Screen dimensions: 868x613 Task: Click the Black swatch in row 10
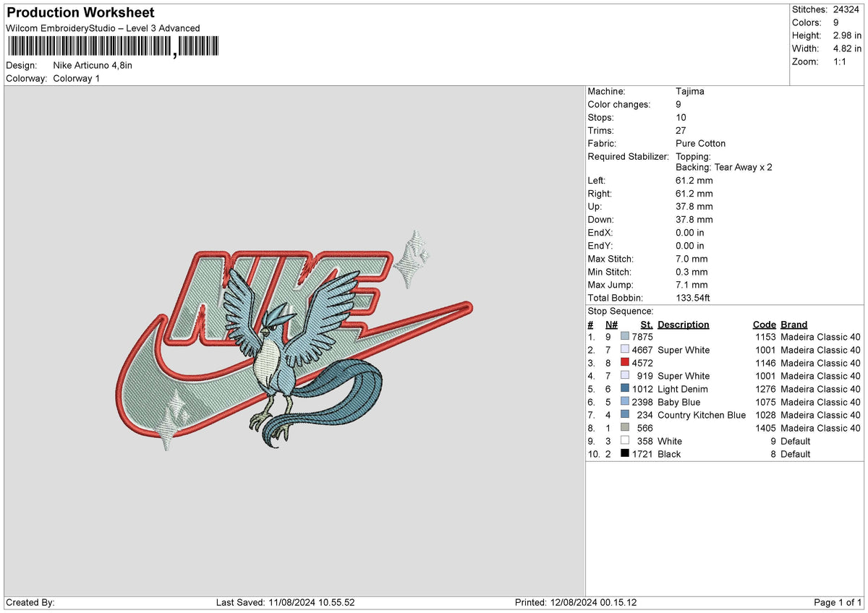tap(625, 454)
